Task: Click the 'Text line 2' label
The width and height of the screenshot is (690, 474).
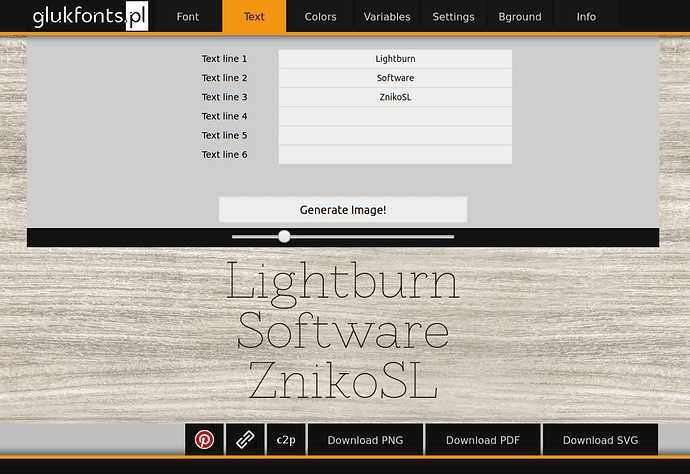Action: tap(224, 78)
